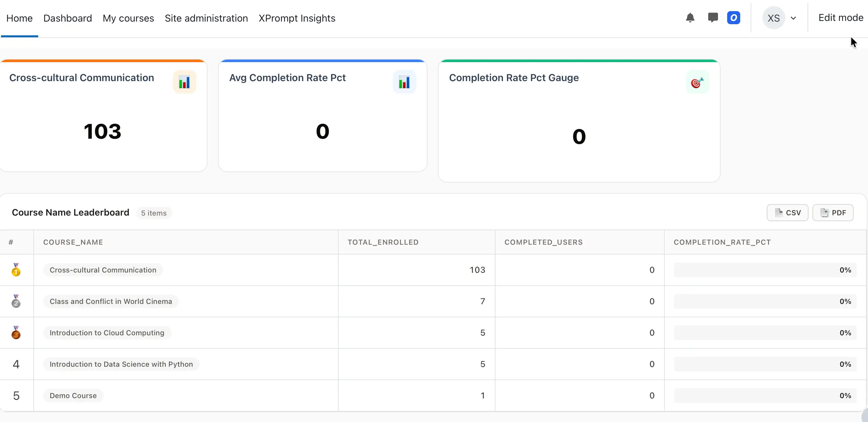
Task: Click the COMPLETION_RATE_PCT column header
Action: (723, 242)
